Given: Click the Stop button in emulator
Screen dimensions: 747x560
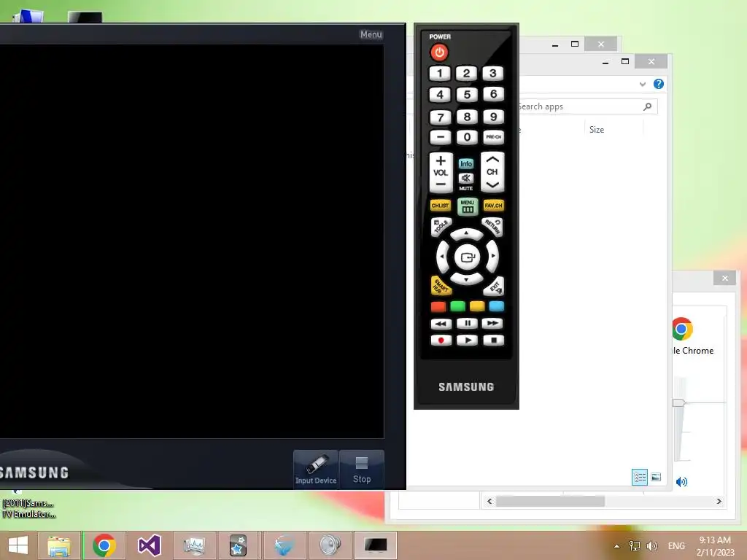Looking at the screenshot, I should coord(362,469).
